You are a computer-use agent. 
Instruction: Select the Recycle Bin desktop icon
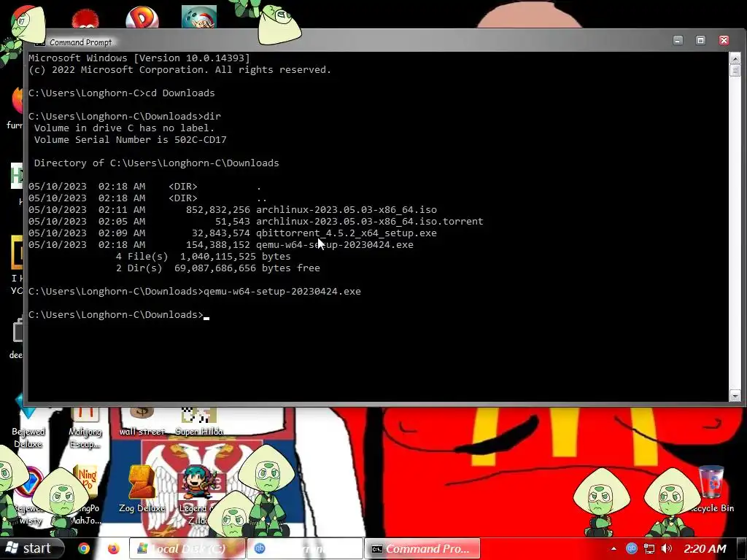click(x=712, y=490)
